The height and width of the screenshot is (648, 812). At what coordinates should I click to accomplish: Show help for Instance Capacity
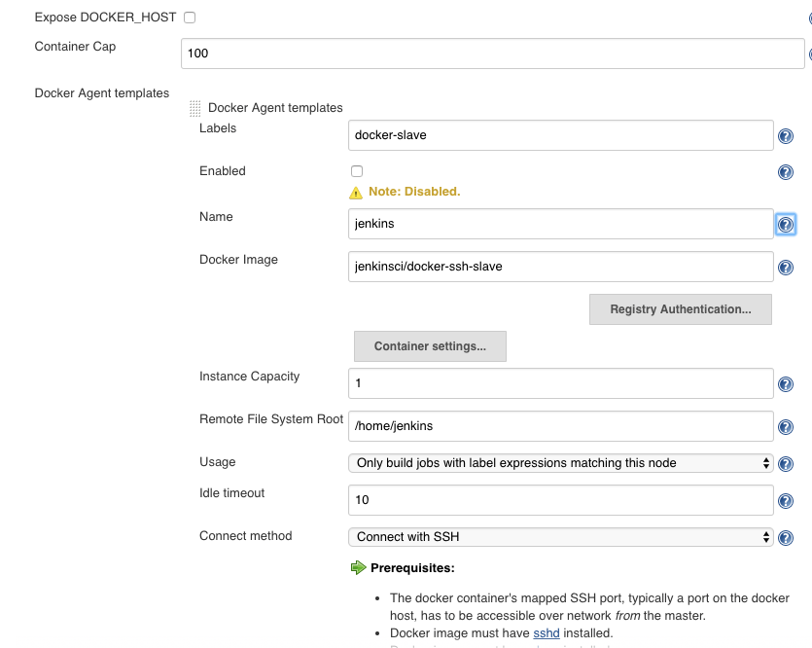[786, 384]
